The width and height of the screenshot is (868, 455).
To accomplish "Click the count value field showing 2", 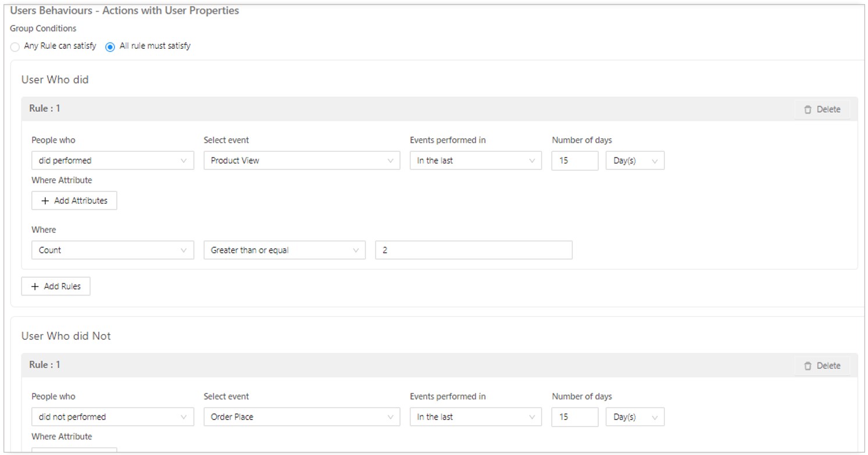I will pyautogui.click(x=473, y=250).
